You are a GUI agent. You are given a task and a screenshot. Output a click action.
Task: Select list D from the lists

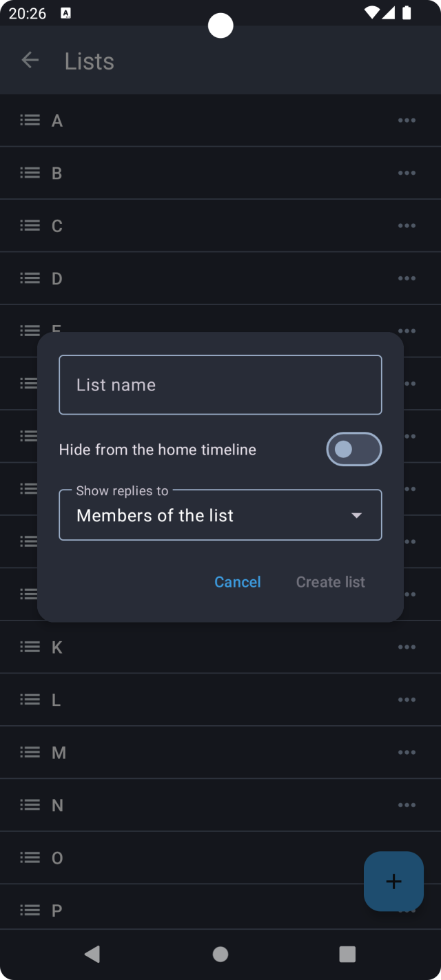tap(57, 278)
